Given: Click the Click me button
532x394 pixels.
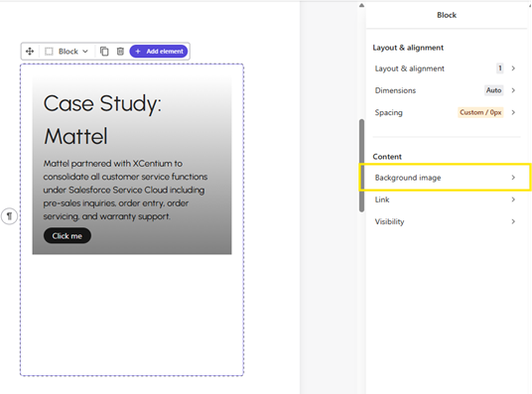Looking at the screenshot, I should coord(67,236).
